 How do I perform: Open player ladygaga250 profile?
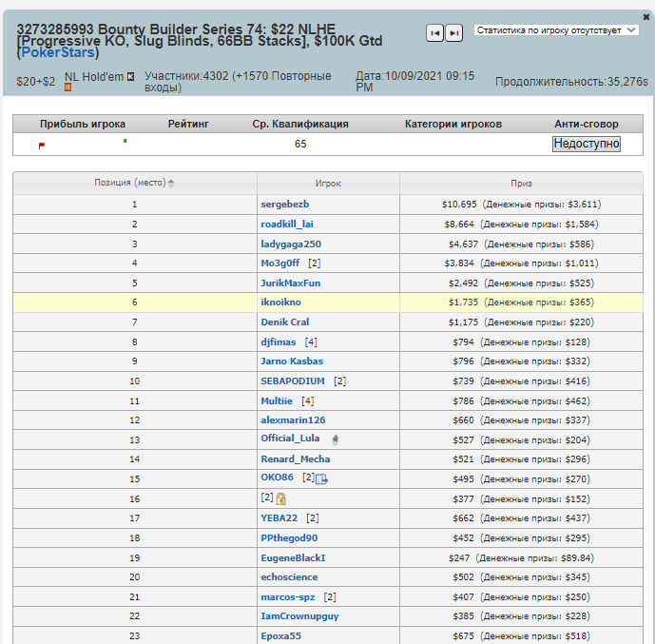(x=291, y=244)
